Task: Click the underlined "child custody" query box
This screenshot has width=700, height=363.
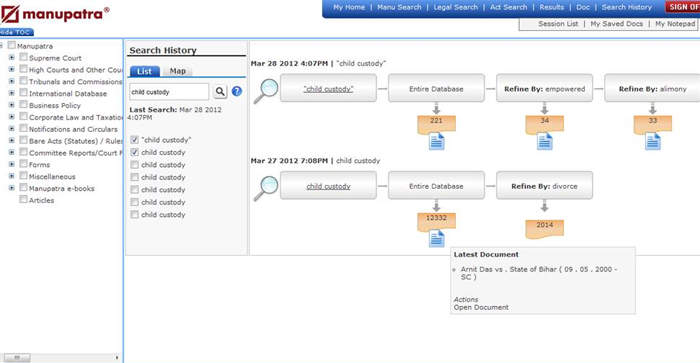Action: [x=328, y=88]
